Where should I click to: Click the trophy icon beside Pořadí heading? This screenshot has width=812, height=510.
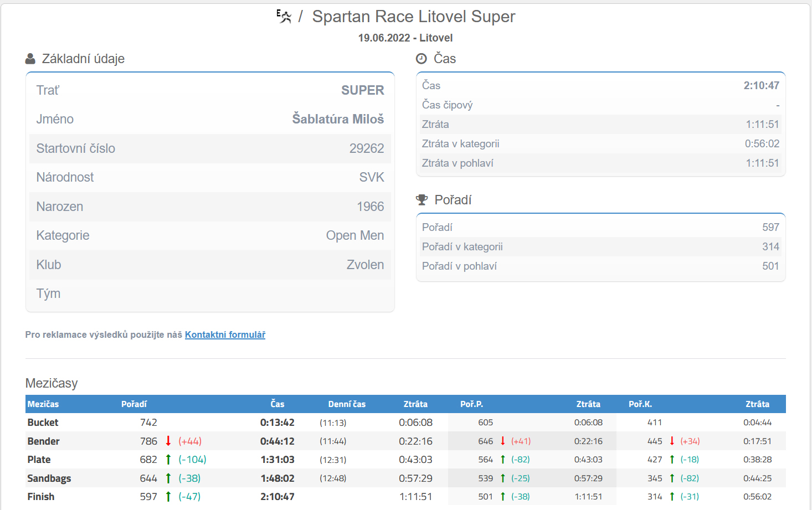point(422,200)
